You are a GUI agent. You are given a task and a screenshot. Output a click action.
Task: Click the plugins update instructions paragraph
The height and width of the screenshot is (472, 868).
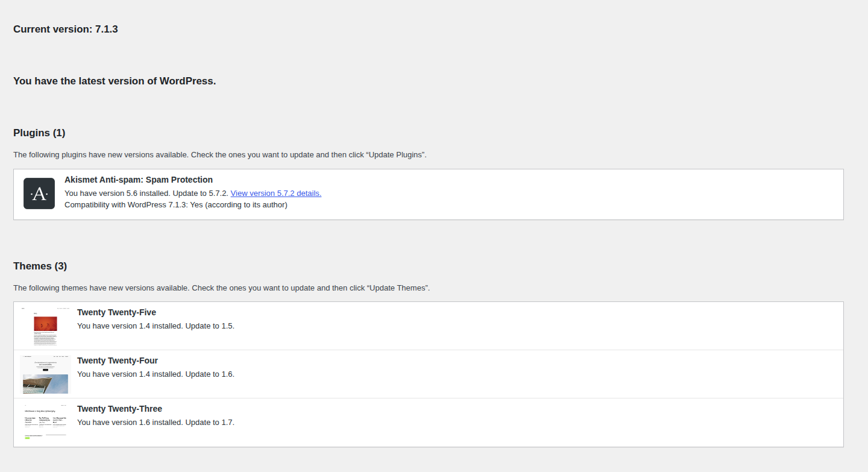(x=220, y=155)
